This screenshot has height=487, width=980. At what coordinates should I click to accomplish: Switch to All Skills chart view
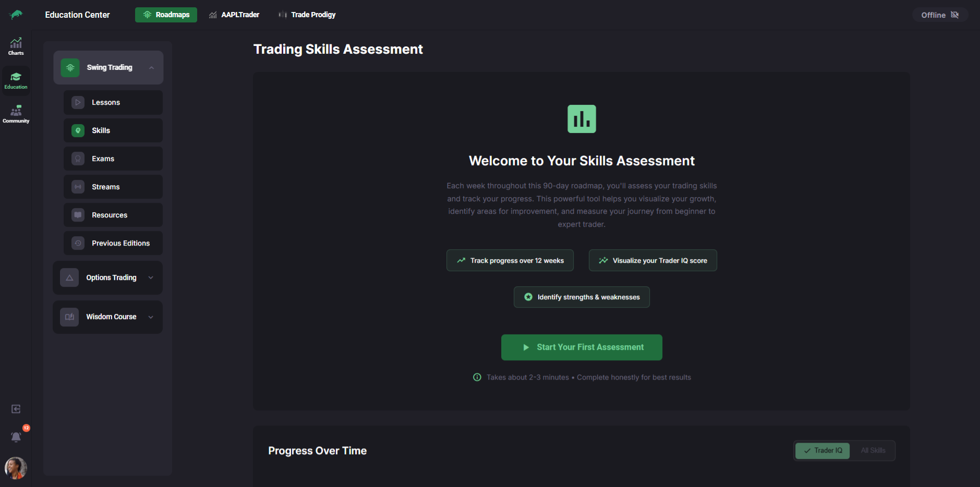(x=873, y=451)
